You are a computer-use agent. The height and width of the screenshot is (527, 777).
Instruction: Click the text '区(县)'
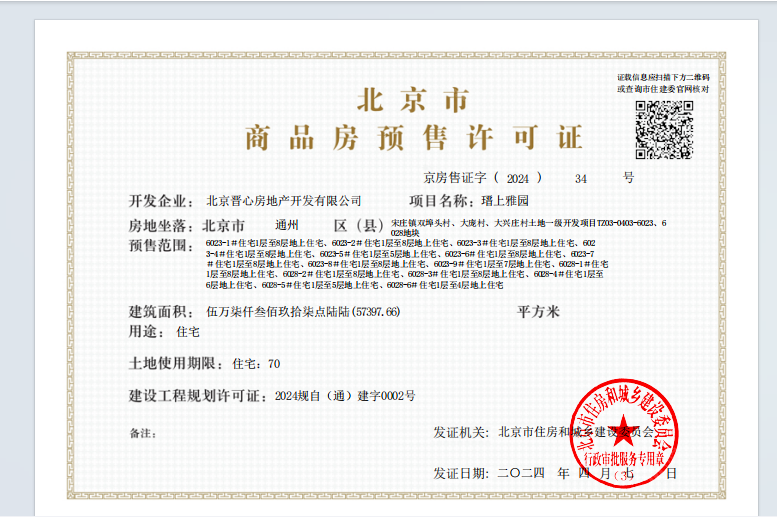coord(359,226)
